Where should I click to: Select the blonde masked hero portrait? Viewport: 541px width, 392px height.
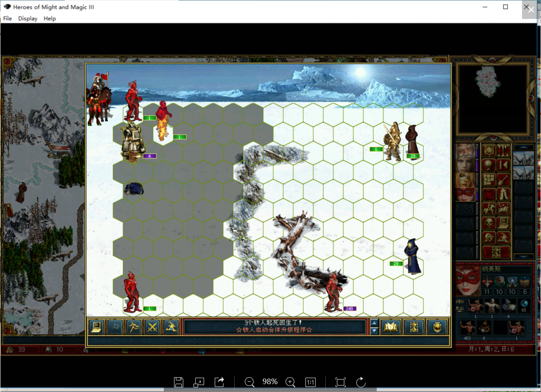(465, 180)
